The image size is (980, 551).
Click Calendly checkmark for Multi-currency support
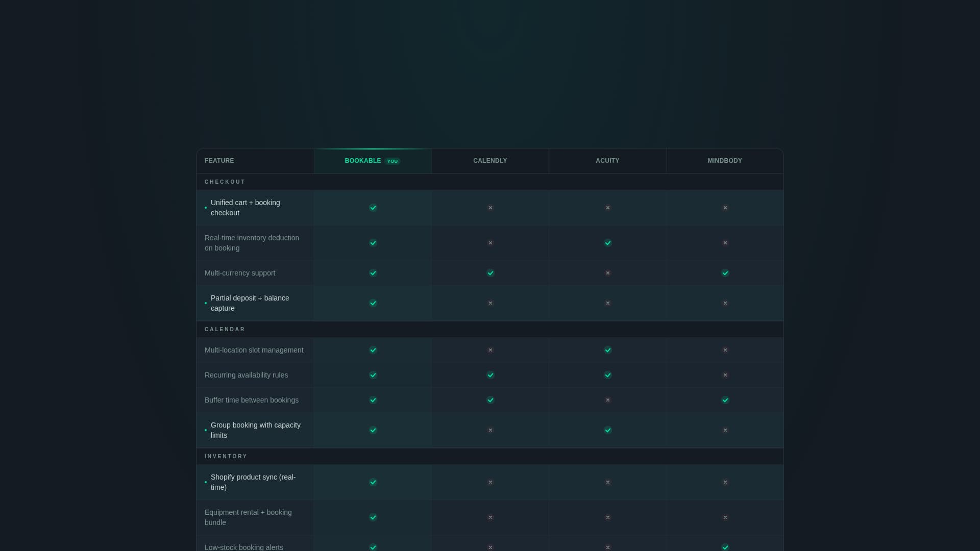click(x=491, y=273)
